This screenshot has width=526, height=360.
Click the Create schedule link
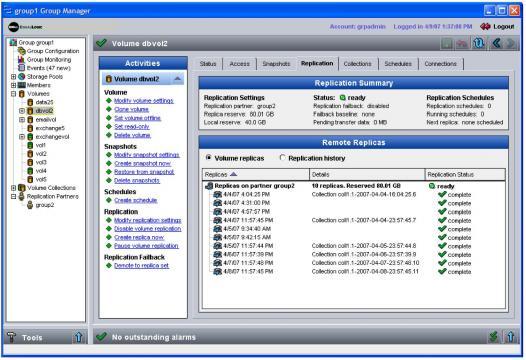point(136,200)
